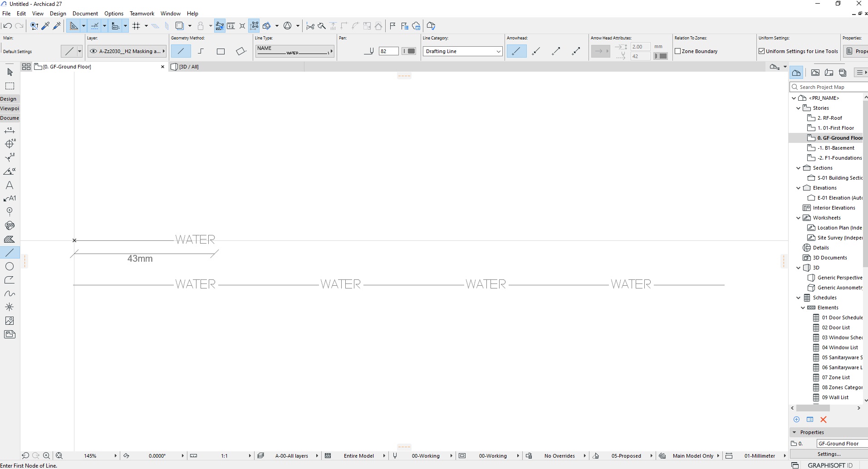Open the Line Category dropdown

(x=462, y=51)
